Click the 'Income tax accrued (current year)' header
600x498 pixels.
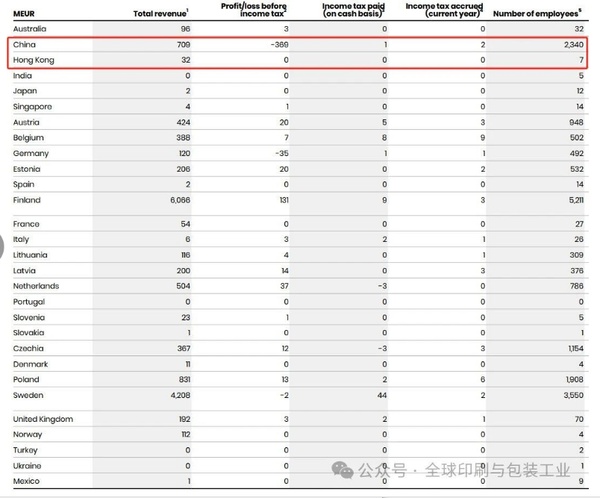tap(444, 10)
